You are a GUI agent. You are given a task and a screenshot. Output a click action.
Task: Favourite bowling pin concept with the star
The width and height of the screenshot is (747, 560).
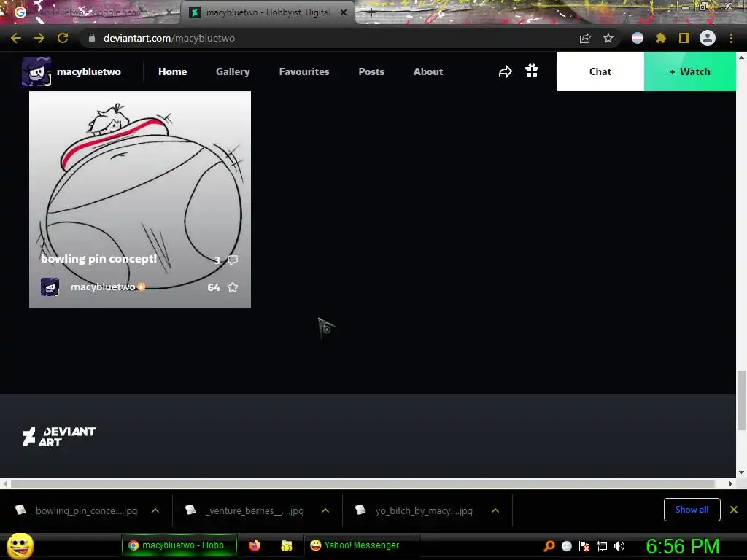pyautogui.click(x=233, y=287)
